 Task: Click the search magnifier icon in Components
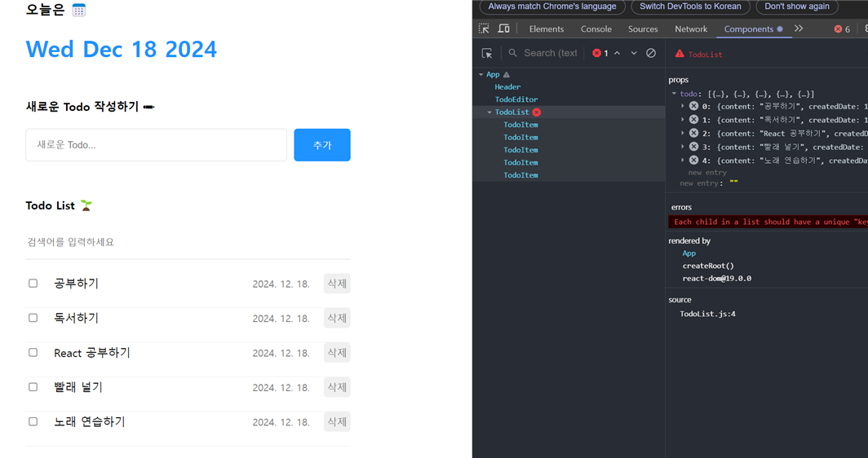[x=512, y=53]
